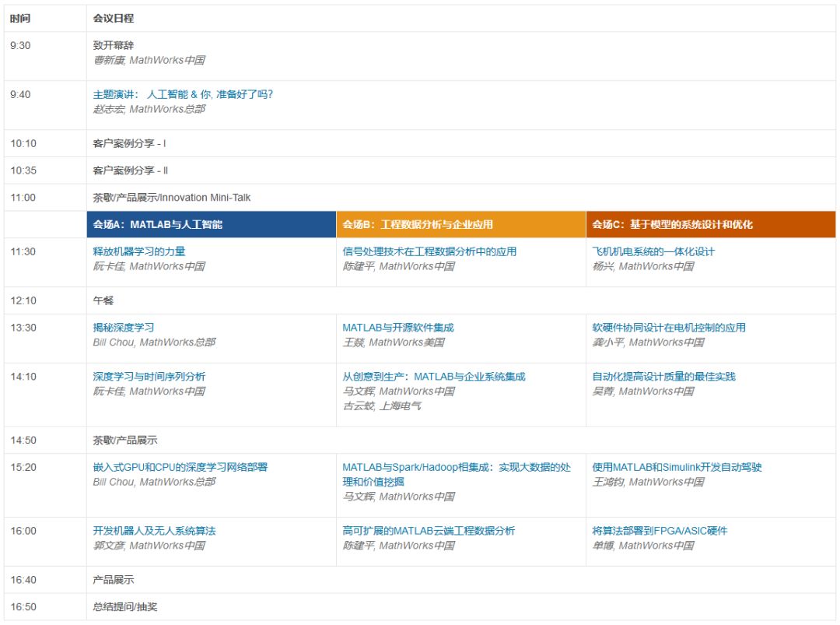Select the "会场A：MATLAB与人工智能" track header
The width and height of the screenshot is (840, 625).
click(x=212, y=225)
